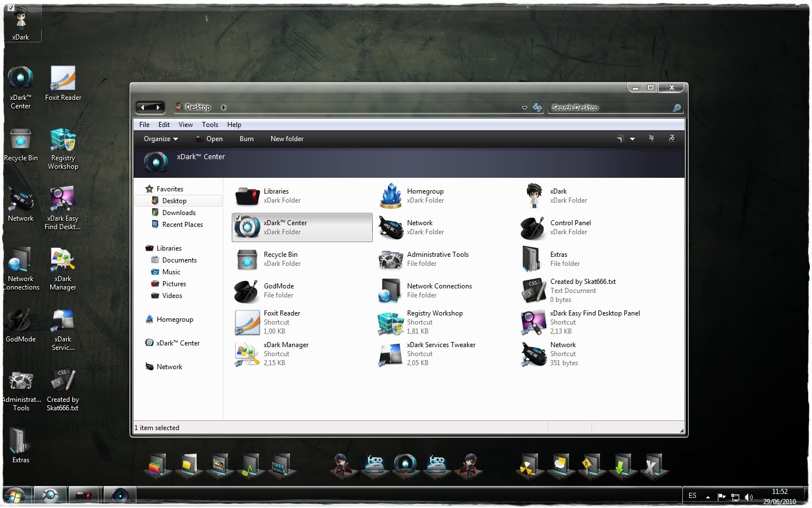
Task: Open the taskbar clock showing 11:52
Action: [x=779, y=496]
